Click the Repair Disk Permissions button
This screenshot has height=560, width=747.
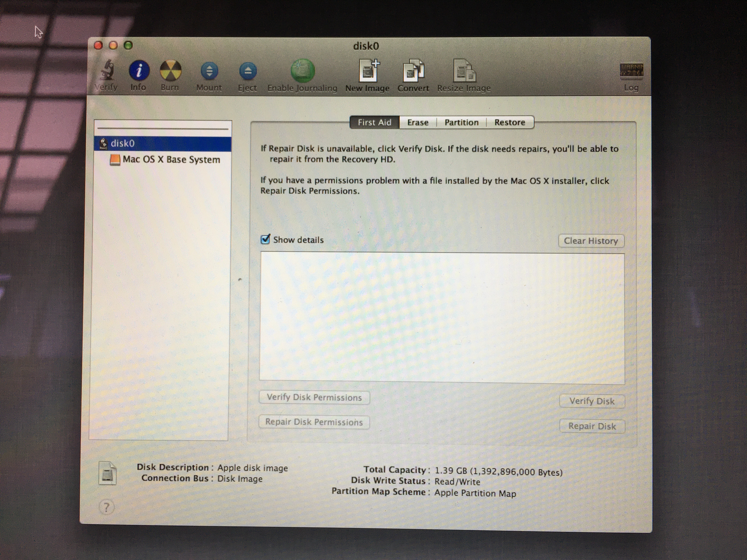[x=314, y=422]
